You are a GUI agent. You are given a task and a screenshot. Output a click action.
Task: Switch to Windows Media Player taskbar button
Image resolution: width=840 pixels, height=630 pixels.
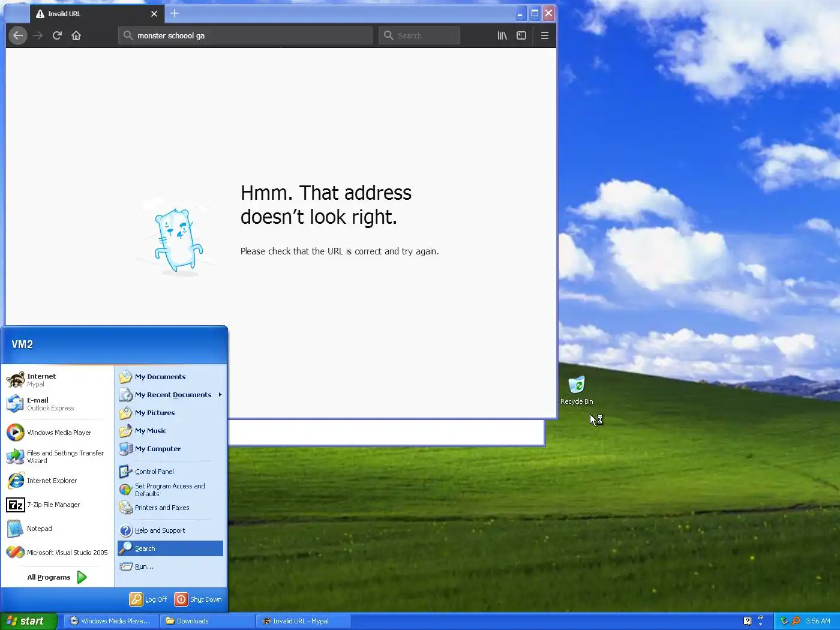111,621
